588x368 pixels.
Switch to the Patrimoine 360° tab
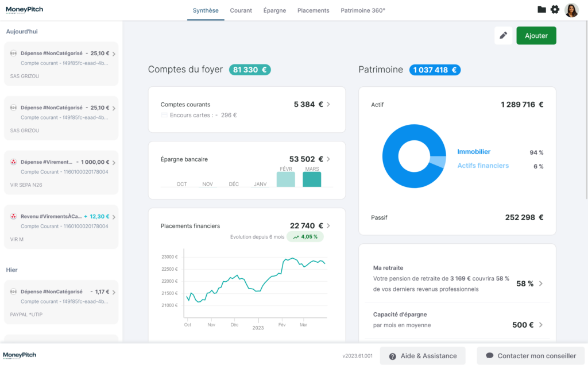(x=363, y=10)
